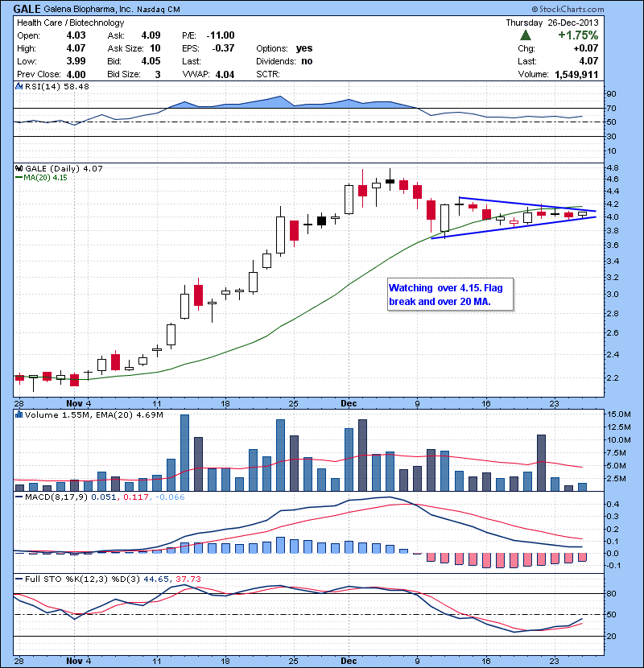Image resolution: width=644 pixels, height=668 pixels.
Task: Click the Watching over 4.15 annotation box
Action: click(450, 295)
